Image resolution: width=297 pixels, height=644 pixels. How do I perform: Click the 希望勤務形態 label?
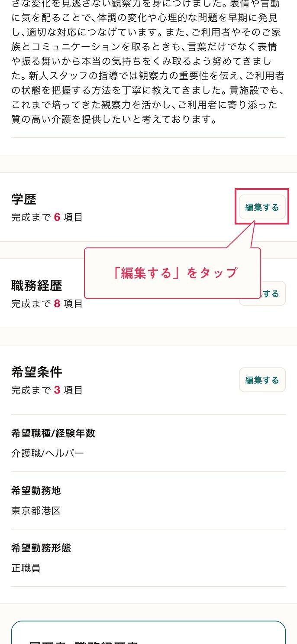(x=41, y=548)
